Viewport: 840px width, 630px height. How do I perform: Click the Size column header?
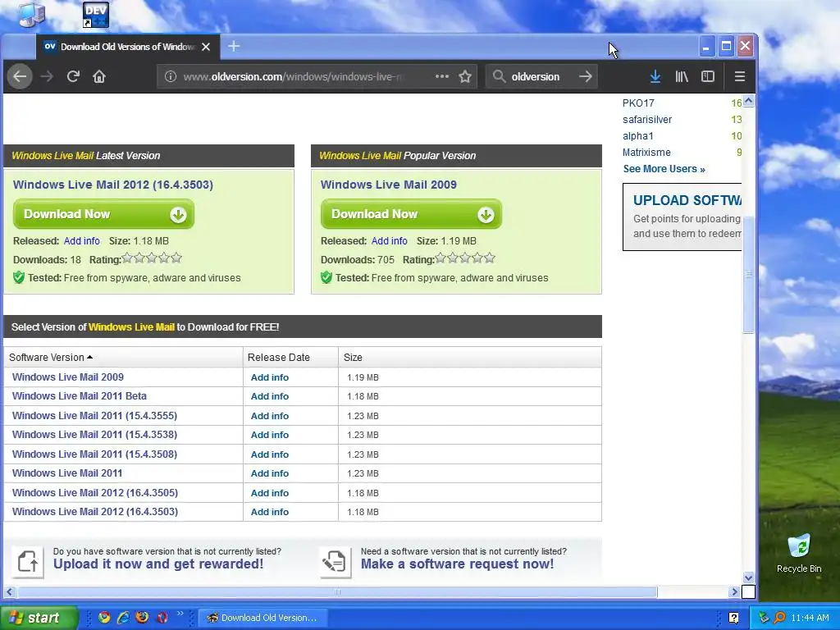coord(470,358)
